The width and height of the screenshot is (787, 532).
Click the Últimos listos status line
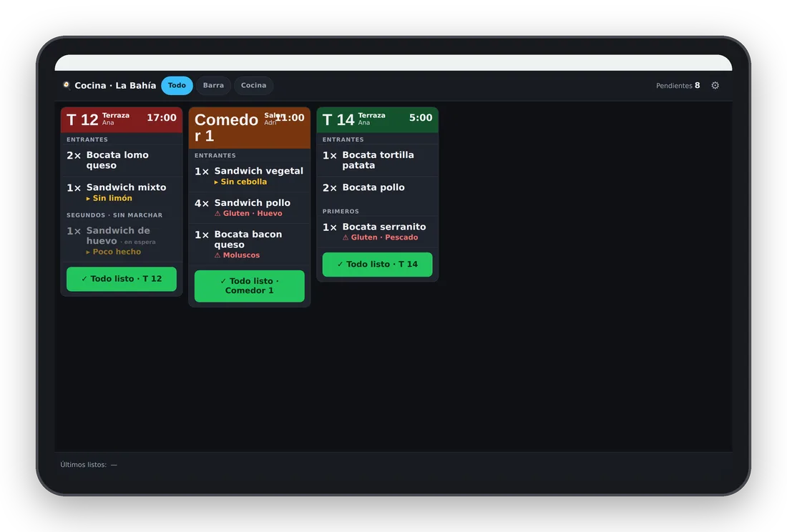click(89, 465)
